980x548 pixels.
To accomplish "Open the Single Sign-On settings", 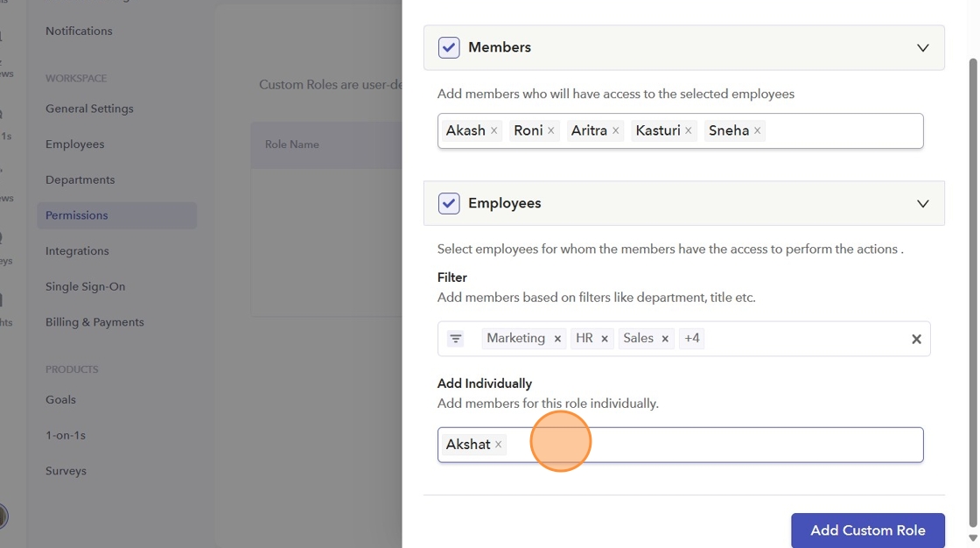I will coord(85,286).
